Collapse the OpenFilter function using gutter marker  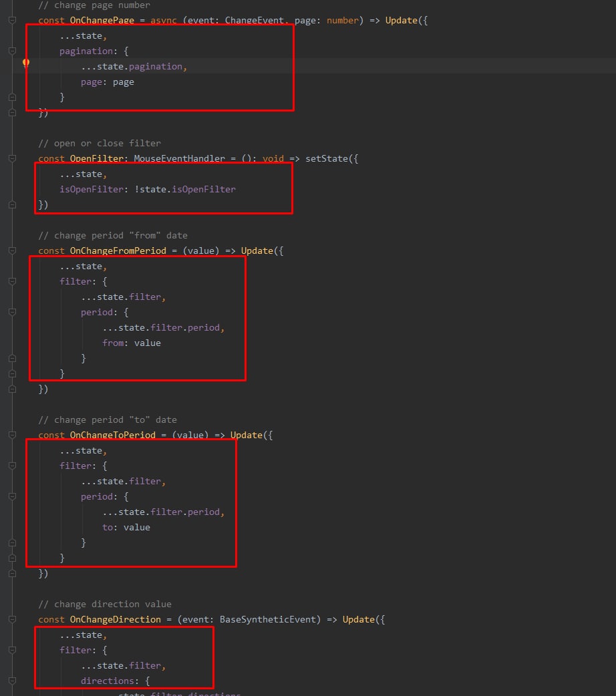(x=12, y=159)
